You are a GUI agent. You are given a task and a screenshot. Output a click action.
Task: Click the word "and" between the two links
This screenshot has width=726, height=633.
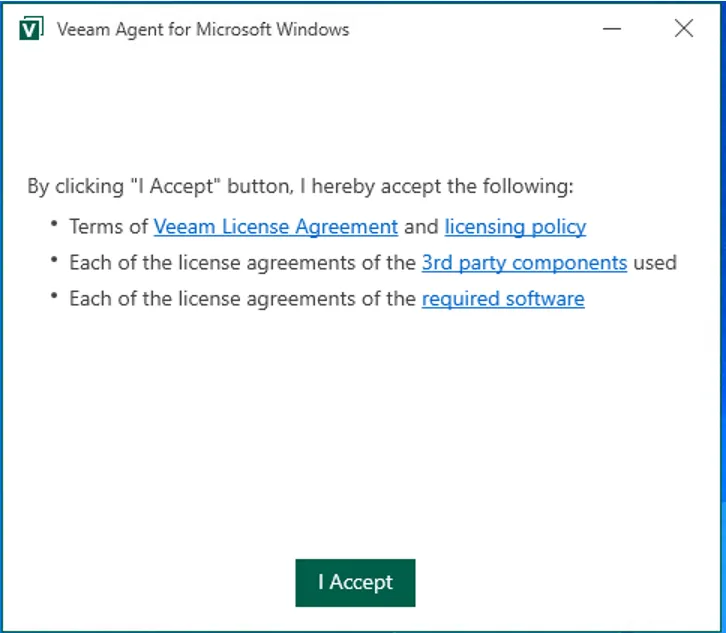[421, 227]
